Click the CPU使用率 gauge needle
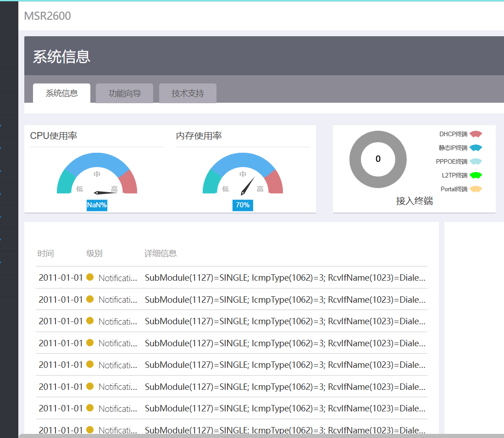Image resolution: width=504 pixels, height=438 pixels. (x=106, y=193)
